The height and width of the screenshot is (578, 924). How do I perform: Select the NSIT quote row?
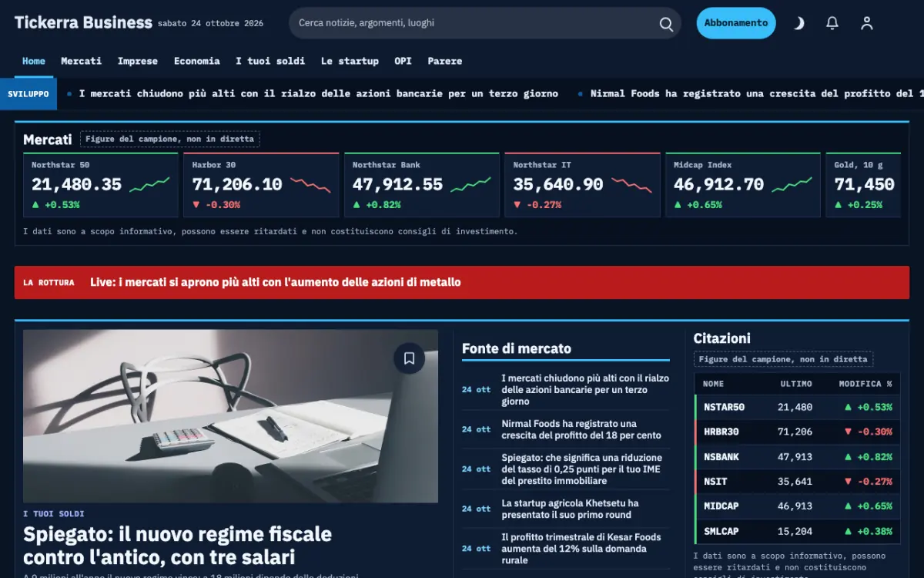coord(797,482)
